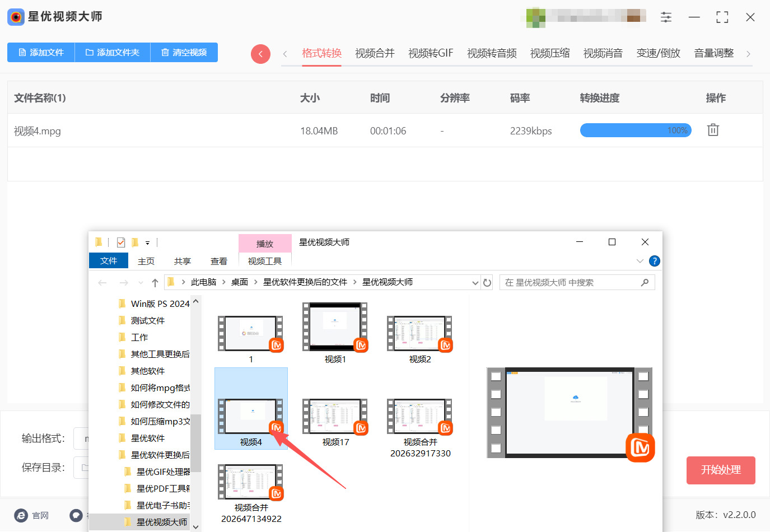Switch to 视频转GIF tab

point(431,53)
